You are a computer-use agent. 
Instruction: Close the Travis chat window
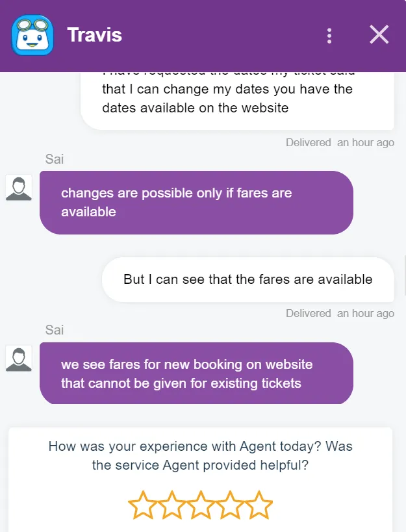pyautogui.click(x=379, y=35)
